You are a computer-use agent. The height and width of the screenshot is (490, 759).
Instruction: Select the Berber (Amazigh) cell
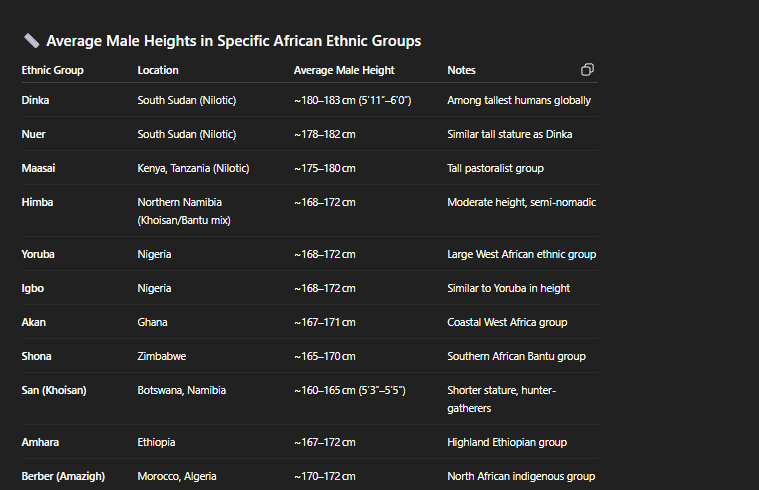pyautogui.click(x=63, y=476)
